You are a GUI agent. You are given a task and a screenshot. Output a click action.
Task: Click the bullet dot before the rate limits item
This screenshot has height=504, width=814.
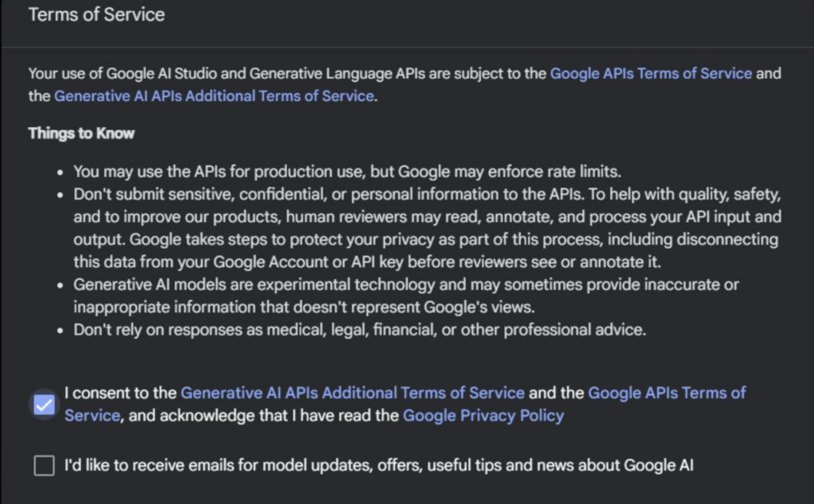click(60, 173)
